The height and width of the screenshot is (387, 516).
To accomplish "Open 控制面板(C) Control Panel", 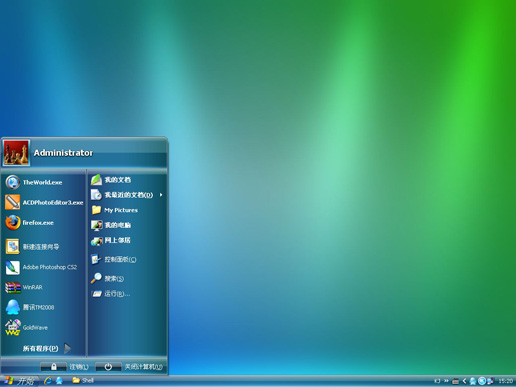I will (127, 259).
